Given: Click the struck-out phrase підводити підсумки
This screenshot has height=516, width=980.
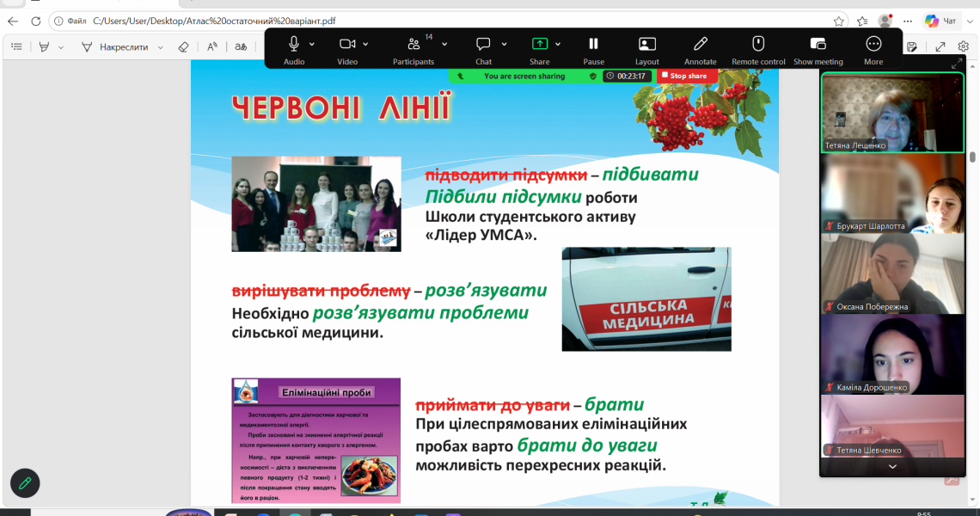Looking at the screenshot, I should pyautogui.click(x=506, y=175).
